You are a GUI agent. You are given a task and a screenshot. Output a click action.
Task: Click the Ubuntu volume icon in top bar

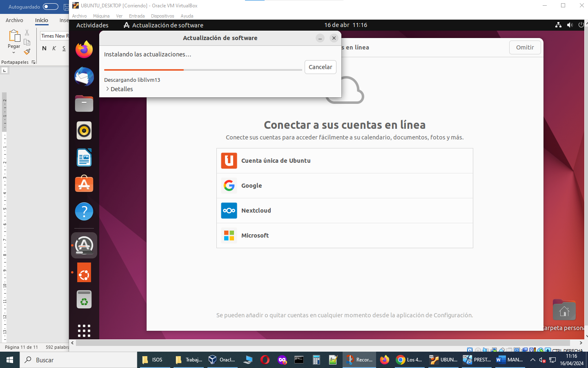point(570,25)
